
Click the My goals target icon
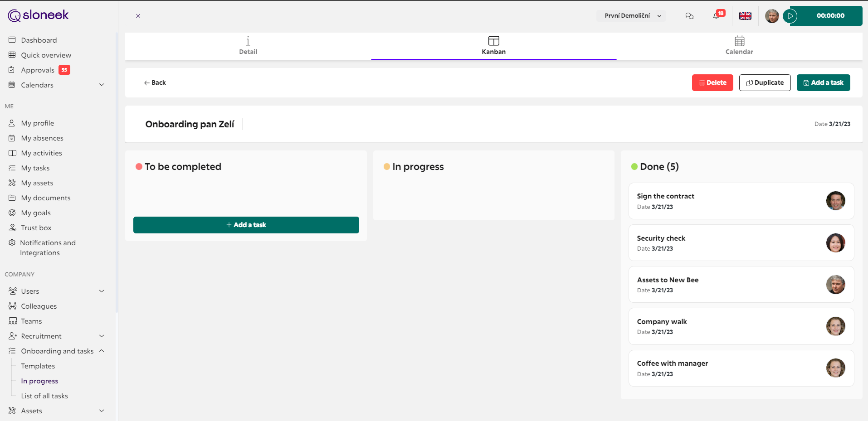(12, 213)
